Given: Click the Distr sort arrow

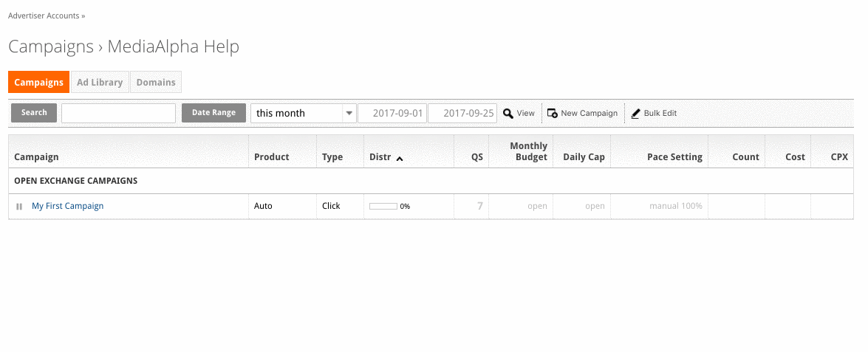Looking at the screenshot, I should [x=400, y=158].
